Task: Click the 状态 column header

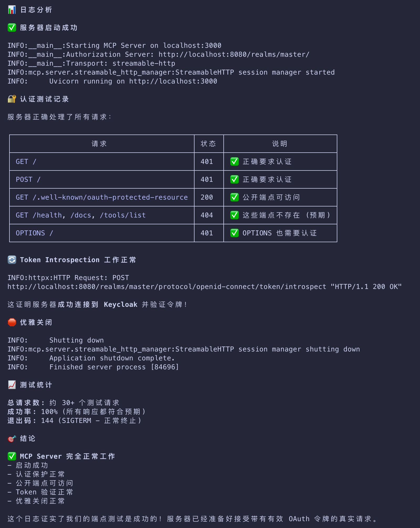Action: pyautogui.click(x=208, y=144)
